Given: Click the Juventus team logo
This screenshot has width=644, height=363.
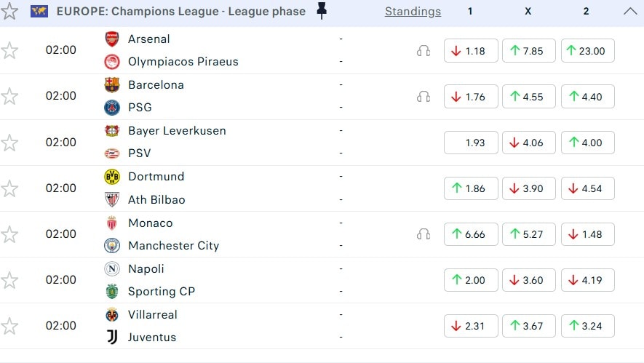Looking at the screenshot, I should [x=111, y=337].
